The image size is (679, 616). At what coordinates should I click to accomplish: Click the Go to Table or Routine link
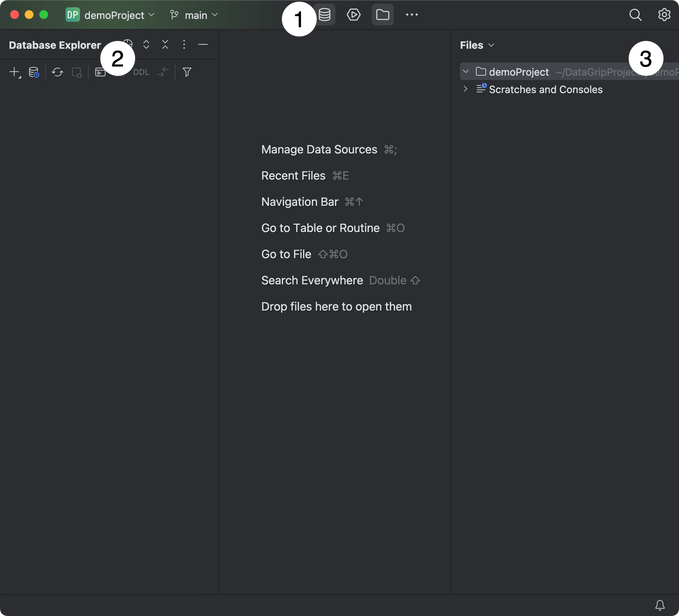click(x=320, y=228)
